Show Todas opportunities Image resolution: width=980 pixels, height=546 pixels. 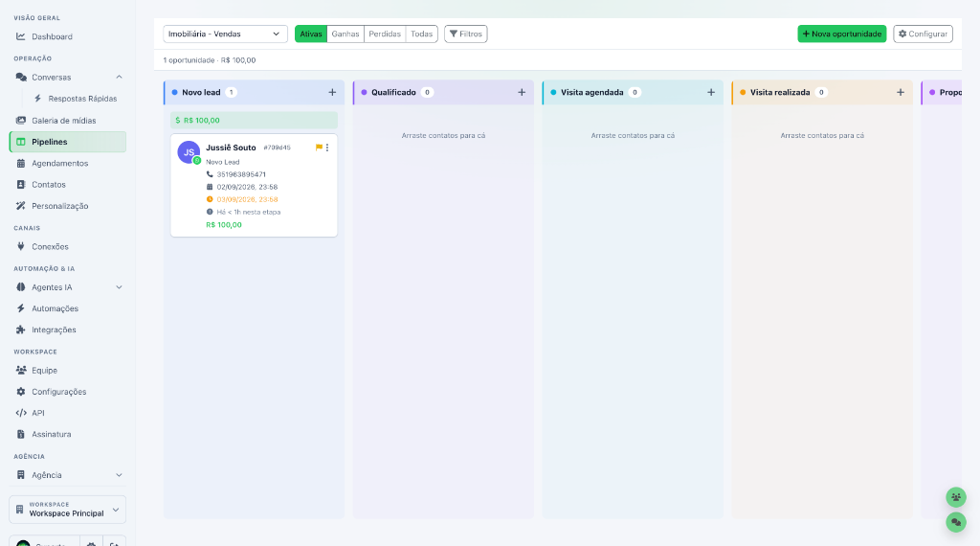pyautogui.click(x=421, y=34)
